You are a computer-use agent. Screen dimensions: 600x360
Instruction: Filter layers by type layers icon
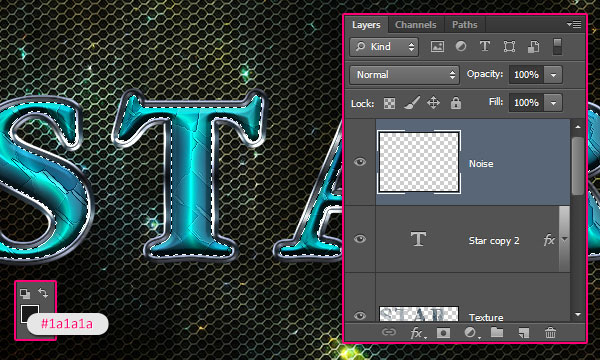pyautogui.click(x=485, y=47)
